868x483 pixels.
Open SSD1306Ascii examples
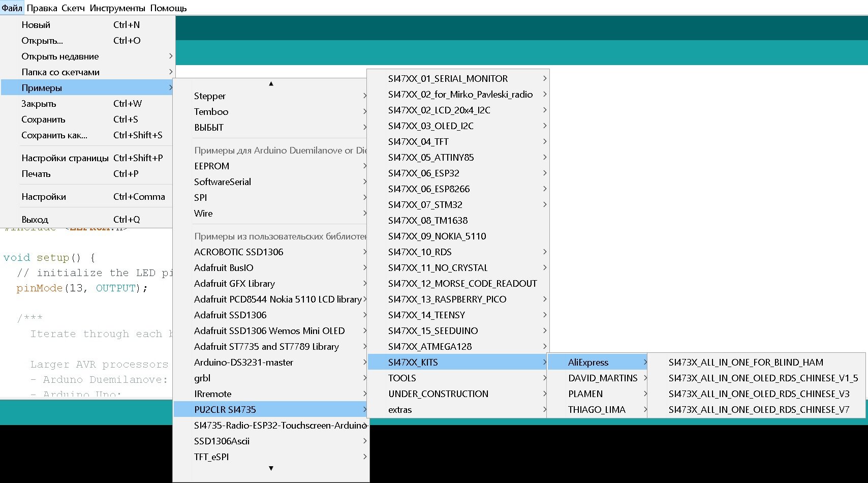[x=271, y=441]
